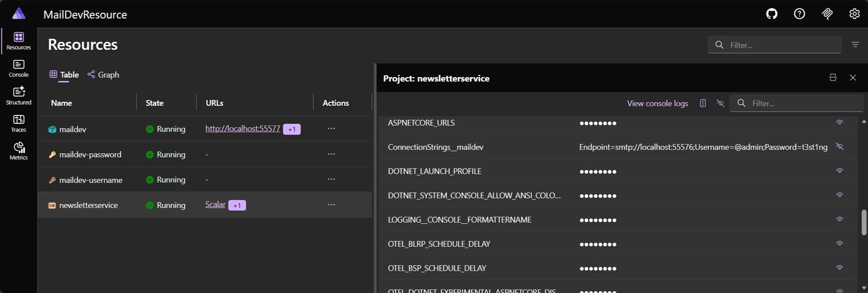The height and width of the screenshot is (293, 868).
Task: Click details panel scrollbar thumb
Action: coord(864,223)
